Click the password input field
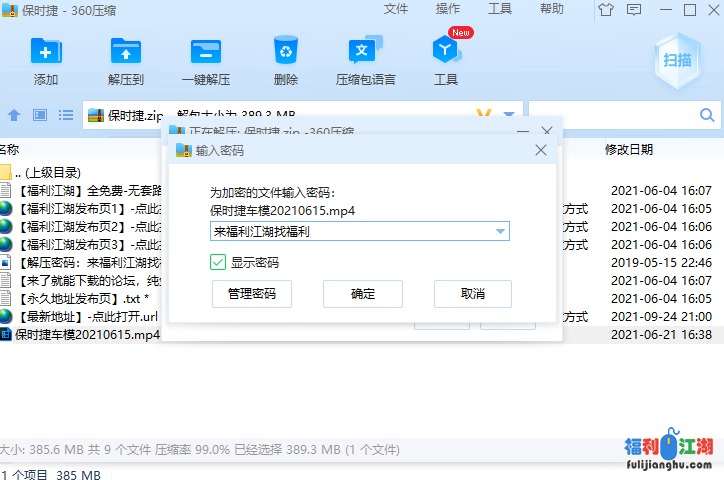Screen dimensions: 724x480 350,232
